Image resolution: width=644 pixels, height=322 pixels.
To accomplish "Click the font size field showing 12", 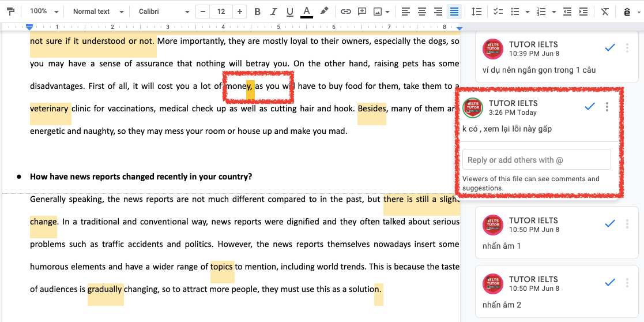I will pyautogui.click(x=221, y=12).
